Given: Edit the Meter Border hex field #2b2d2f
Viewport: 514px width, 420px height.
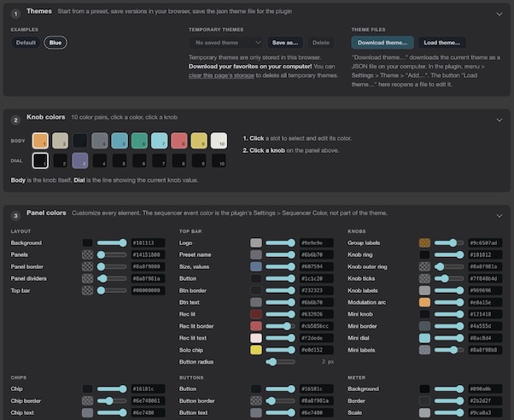Looking at the screenshot, I should pyautogui.click(x=485, y=400).
